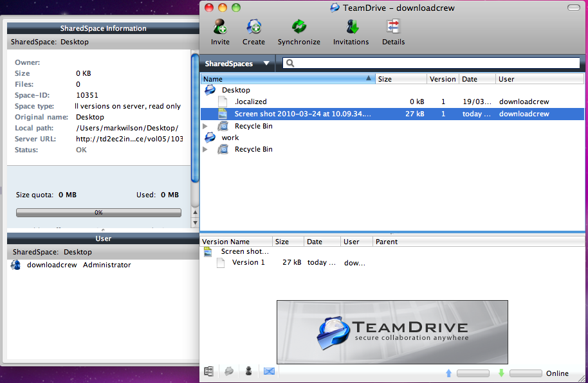Click the Version Name column header
588x383 pixels.
click(236, 242)
